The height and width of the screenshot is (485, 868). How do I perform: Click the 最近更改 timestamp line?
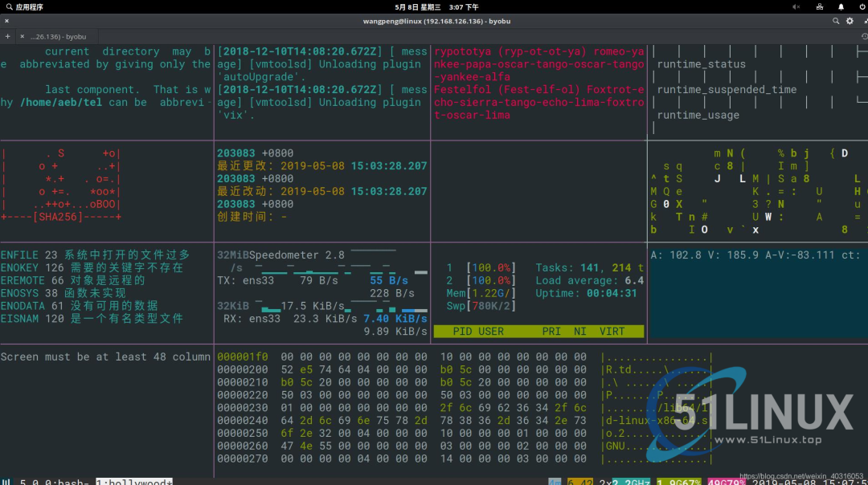321,166
